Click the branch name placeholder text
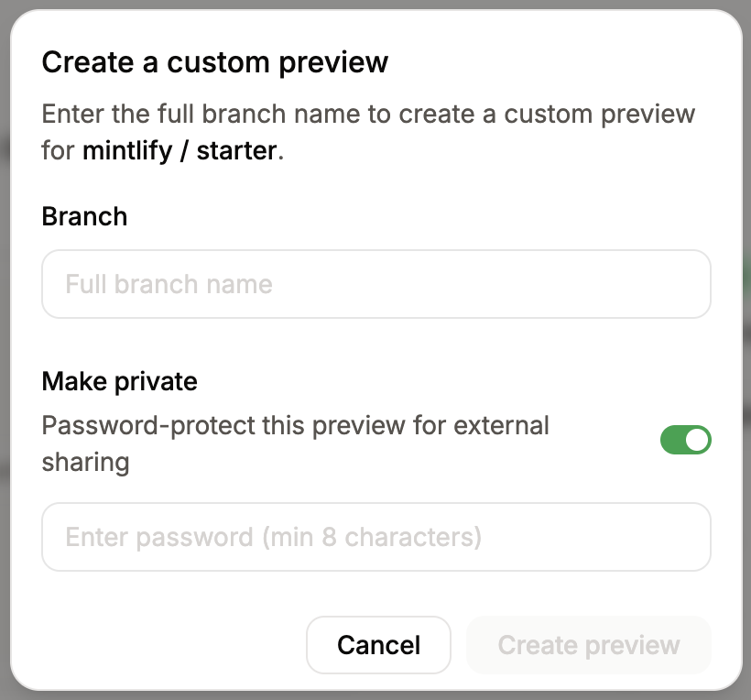This screenshot has width=751, height=700. pyautogui.click(x=168, y=284)
